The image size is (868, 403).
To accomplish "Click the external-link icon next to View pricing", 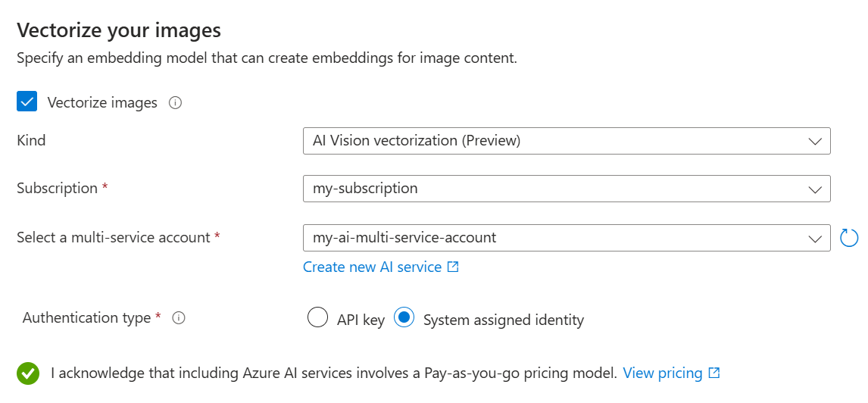I will point(714,373).
